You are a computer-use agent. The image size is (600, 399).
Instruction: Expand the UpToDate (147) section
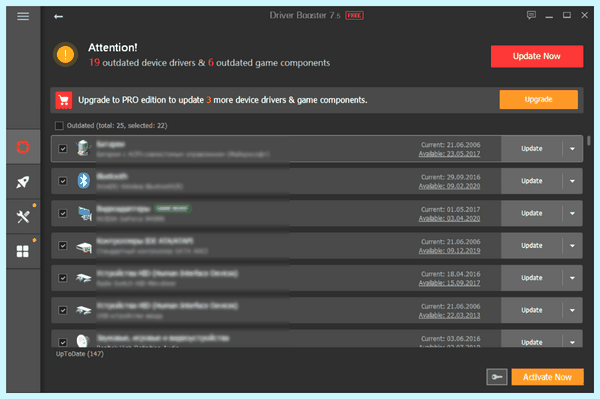click(x=80, y=354)
